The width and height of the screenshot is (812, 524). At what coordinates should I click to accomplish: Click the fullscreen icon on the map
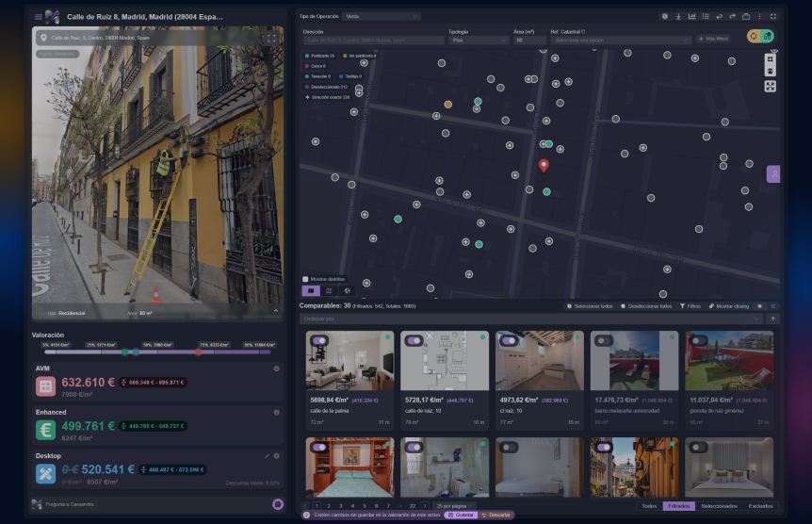(x=770, y=86)
